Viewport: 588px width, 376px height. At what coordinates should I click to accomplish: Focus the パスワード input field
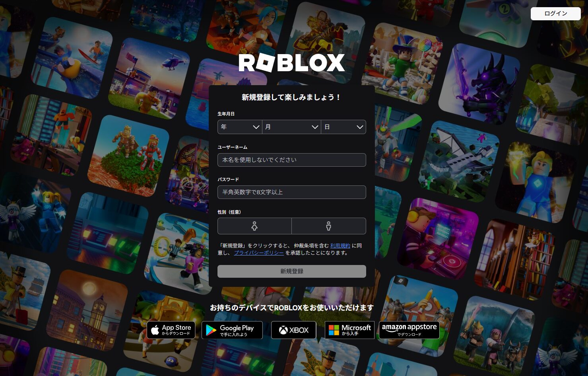(x=291, y=192)
